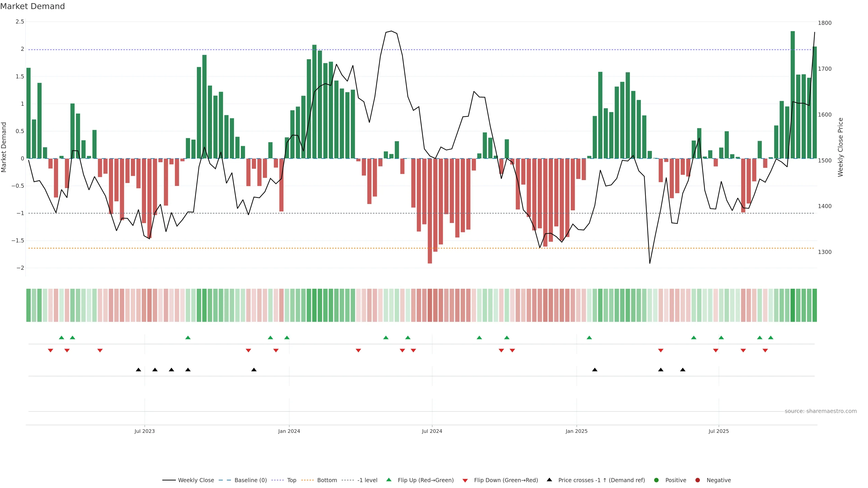Click red Flip Down legend triangle

(465, 481)
